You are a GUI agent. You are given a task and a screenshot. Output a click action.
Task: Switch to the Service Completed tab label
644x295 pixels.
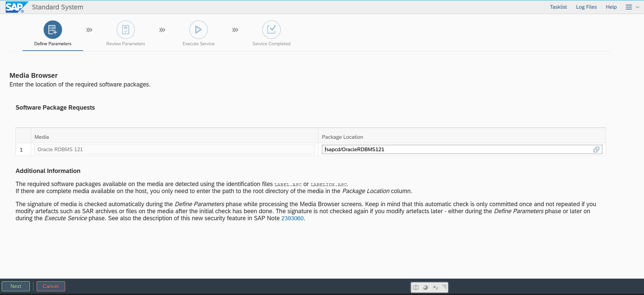pos(271,44)
